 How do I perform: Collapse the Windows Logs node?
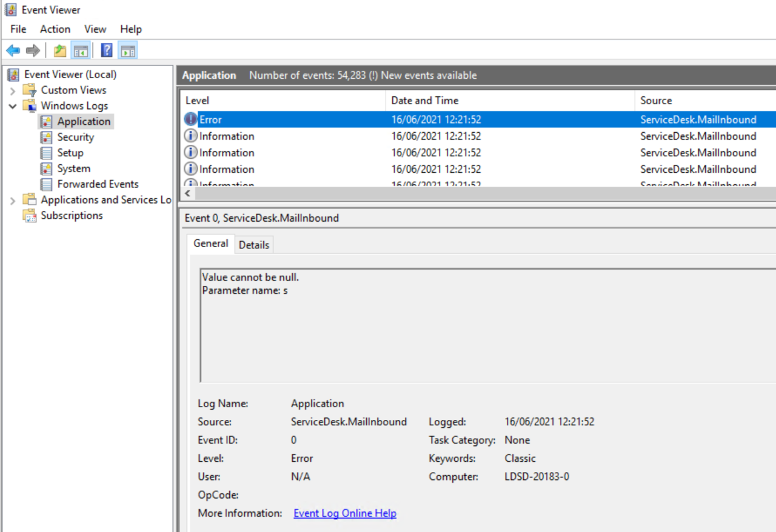[13, 106]
